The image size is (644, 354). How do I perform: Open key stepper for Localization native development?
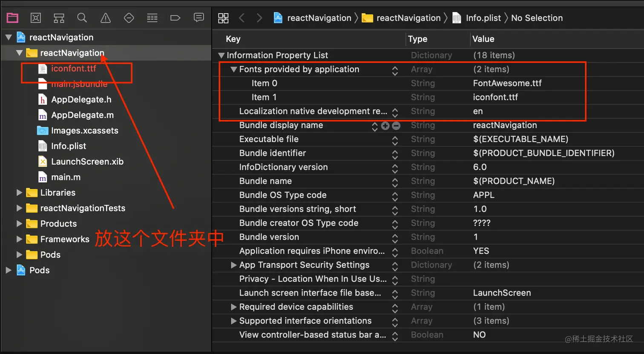tap(395, 112)
